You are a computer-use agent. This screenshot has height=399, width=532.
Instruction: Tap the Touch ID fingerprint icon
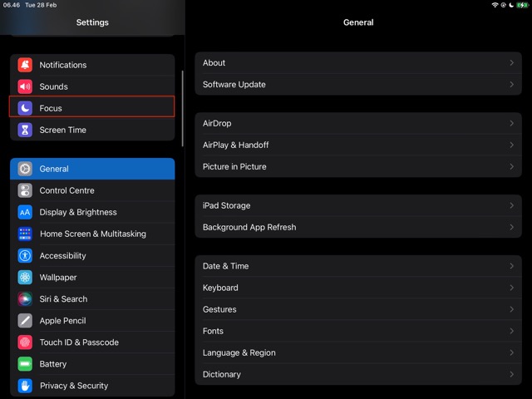coord(25,342)
